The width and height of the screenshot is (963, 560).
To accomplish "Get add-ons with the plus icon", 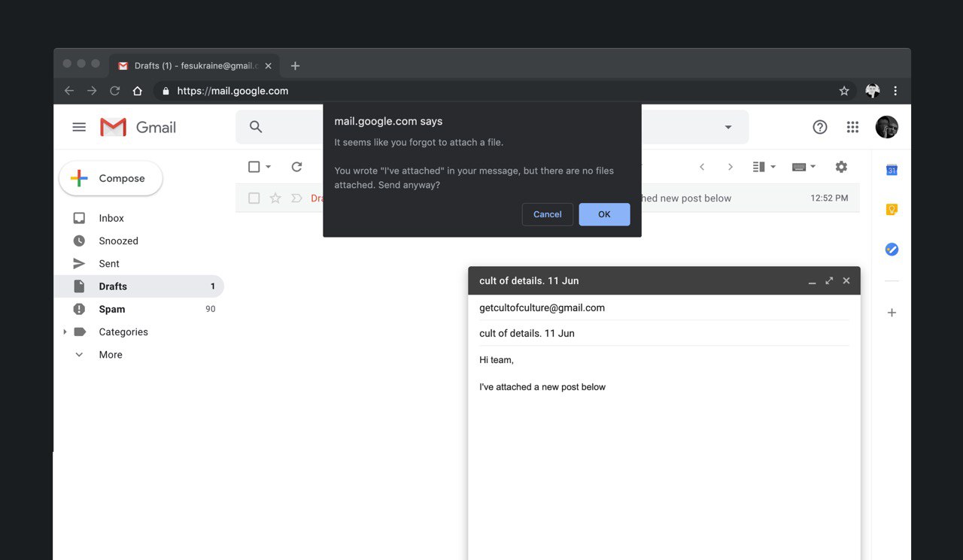I will point(892,313).
